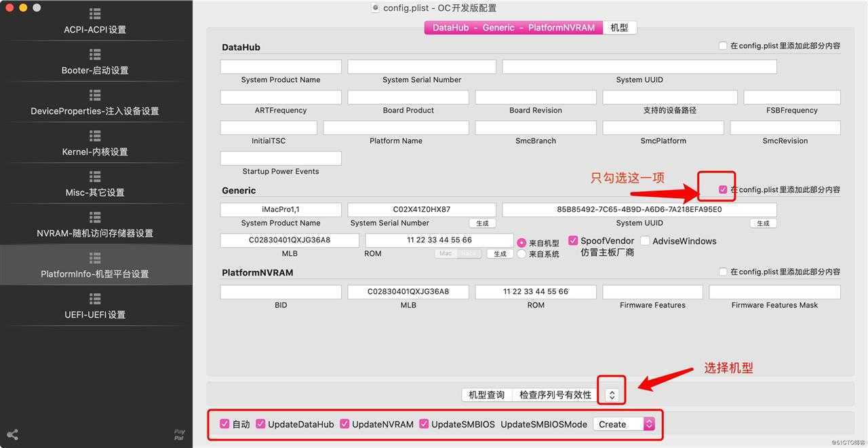Click the 机型查询 button
Screen dimensions: 868x448
point(487,394)
